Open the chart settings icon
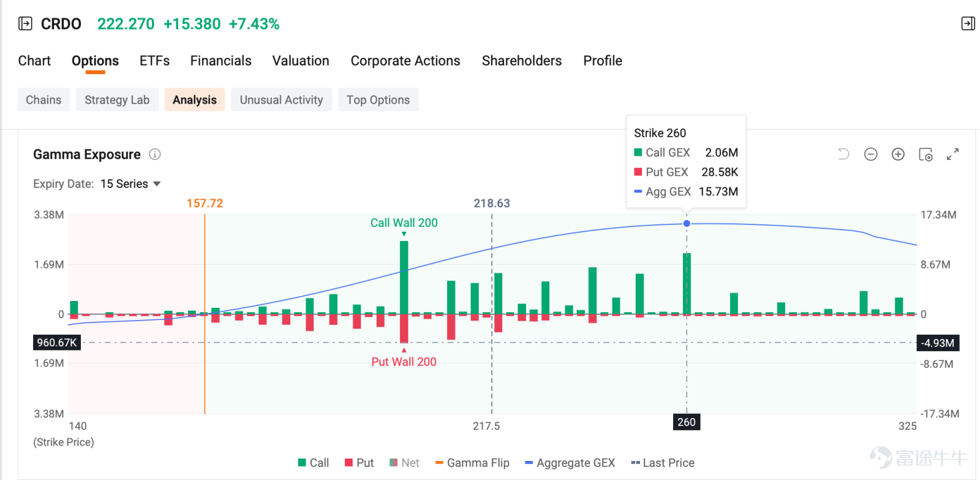The width and height of the screenshot is (980, 480). (x=925, y=154)
